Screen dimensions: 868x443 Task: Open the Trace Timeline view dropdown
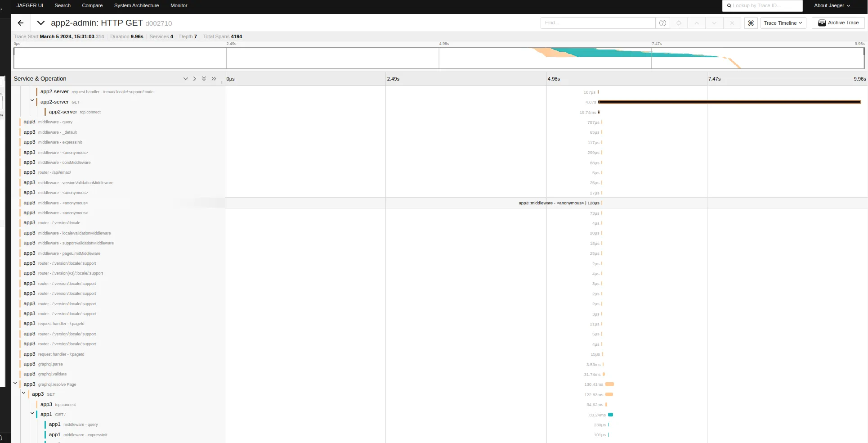[x=783, y=23]
